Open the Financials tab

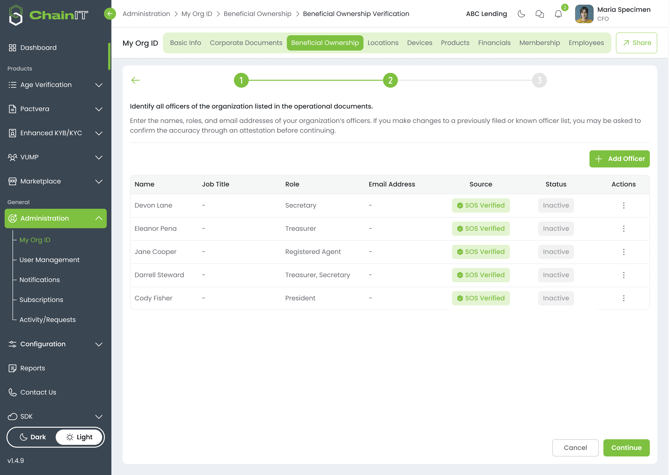coord(494,43)
